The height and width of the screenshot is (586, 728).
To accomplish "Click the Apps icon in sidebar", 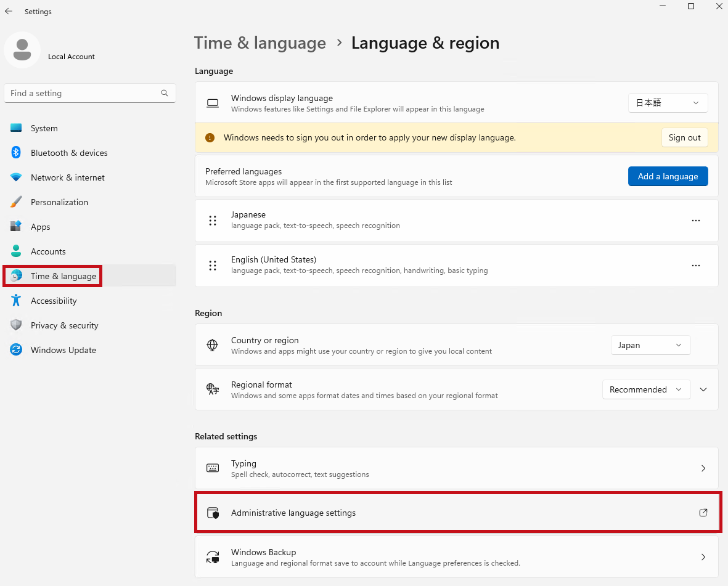I will (16, 226).
